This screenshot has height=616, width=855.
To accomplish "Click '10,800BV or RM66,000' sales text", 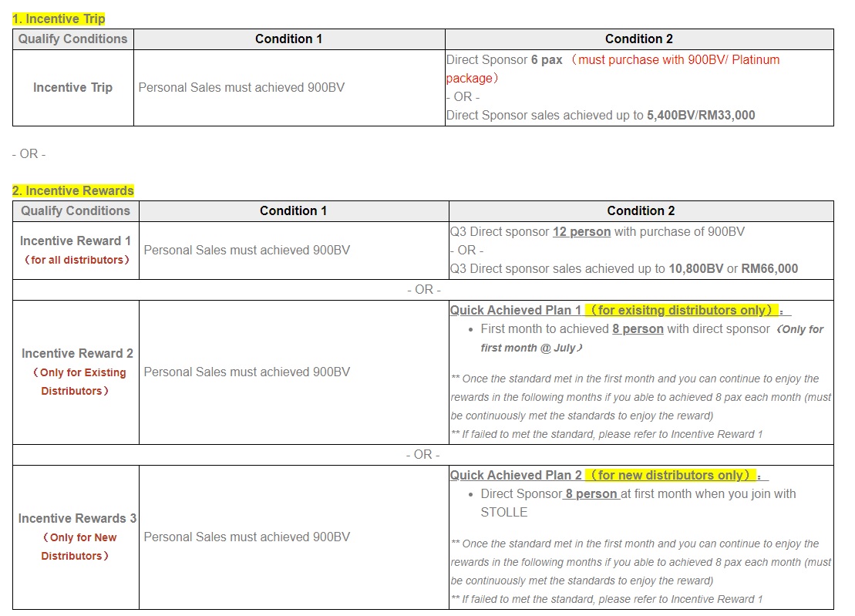I will pyautogui.click(x=733, y=269).
